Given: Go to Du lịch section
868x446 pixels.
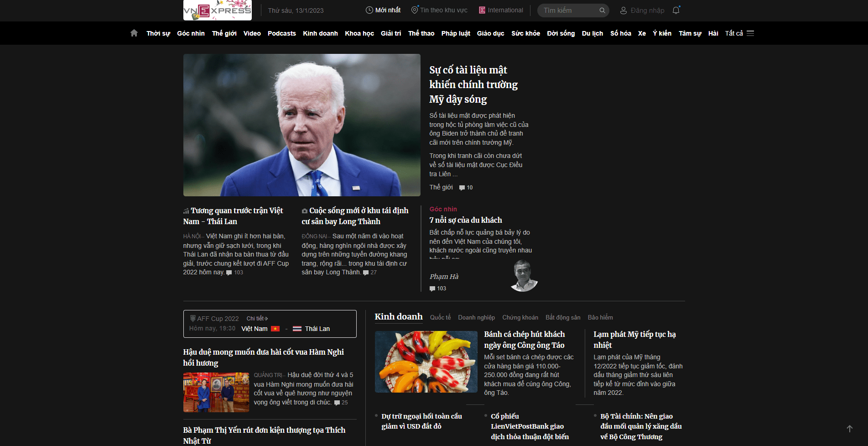Looking at the screenshot, I should coord(593,33).
